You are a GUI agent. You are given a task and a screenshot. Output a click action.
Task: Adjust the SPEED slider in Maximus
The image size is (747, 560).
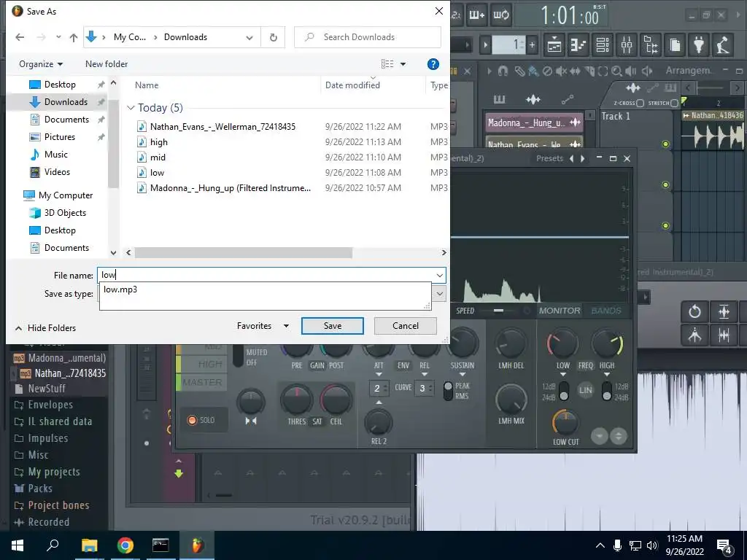tap(498, 311)
